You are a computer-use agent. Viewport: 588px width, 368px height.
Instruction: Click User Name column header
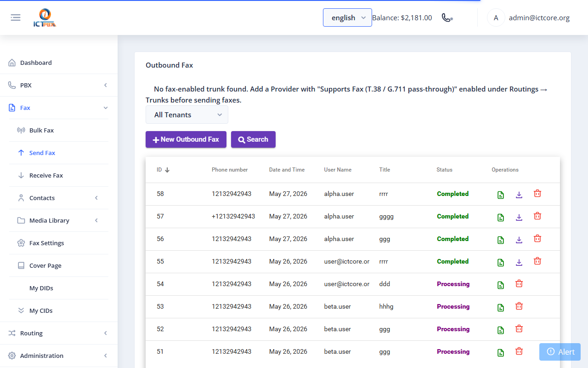coord(338,170)
